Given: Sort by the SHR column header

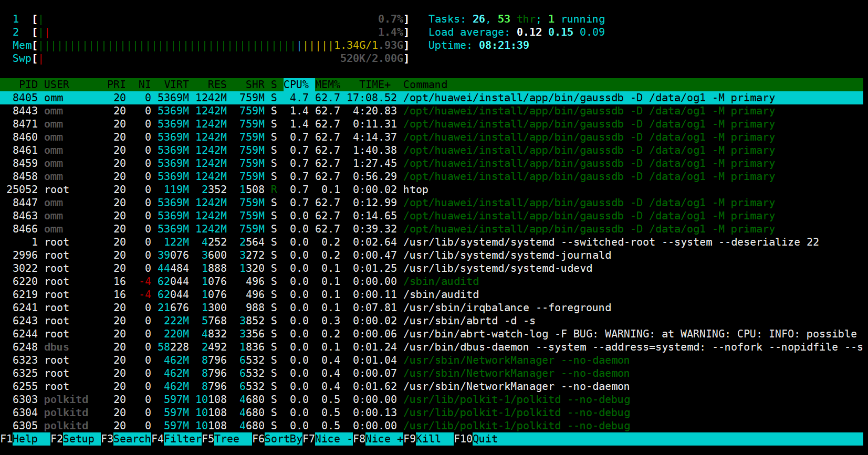Looking at the screenshot, I should click(255, 84).
